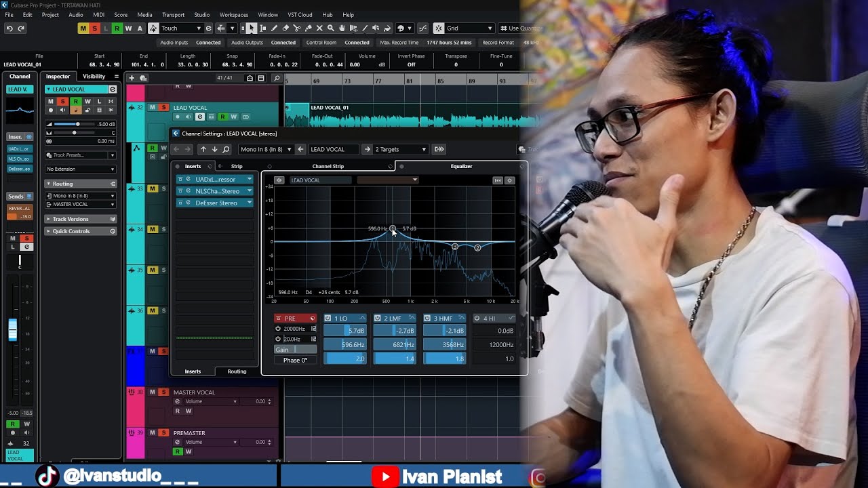Screen dimensions: 868x488
Task: Click PRE filter section button
Action: [x=295, y=319]
